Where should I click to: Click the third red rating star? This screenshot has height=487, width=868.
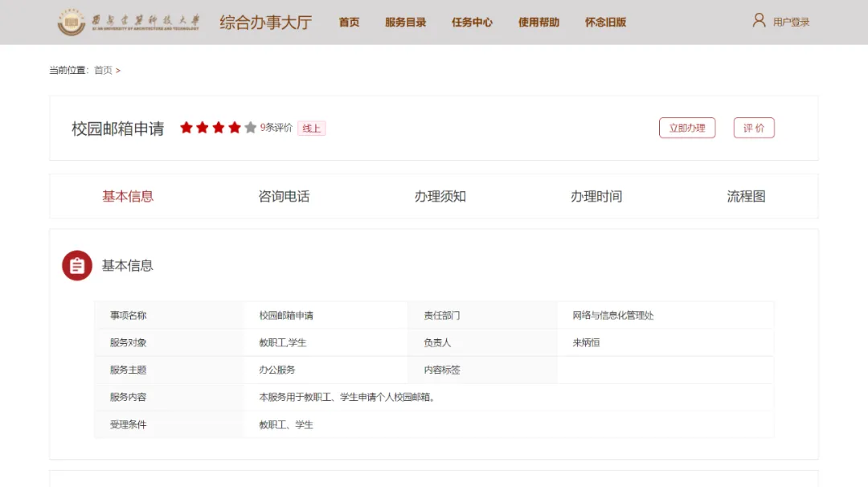coord(219,128)
